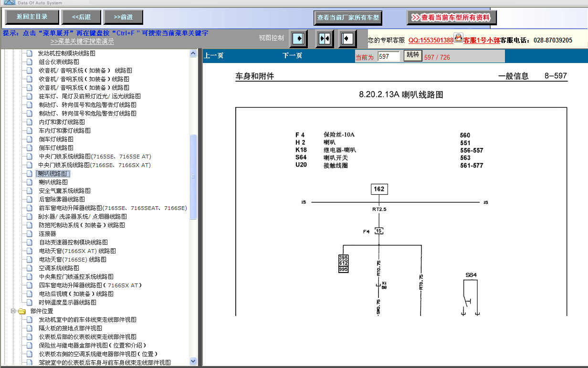Screen dimensions: 588x368
Task: Click document icon beside 空调系统线路图
Action: [30, 268]
